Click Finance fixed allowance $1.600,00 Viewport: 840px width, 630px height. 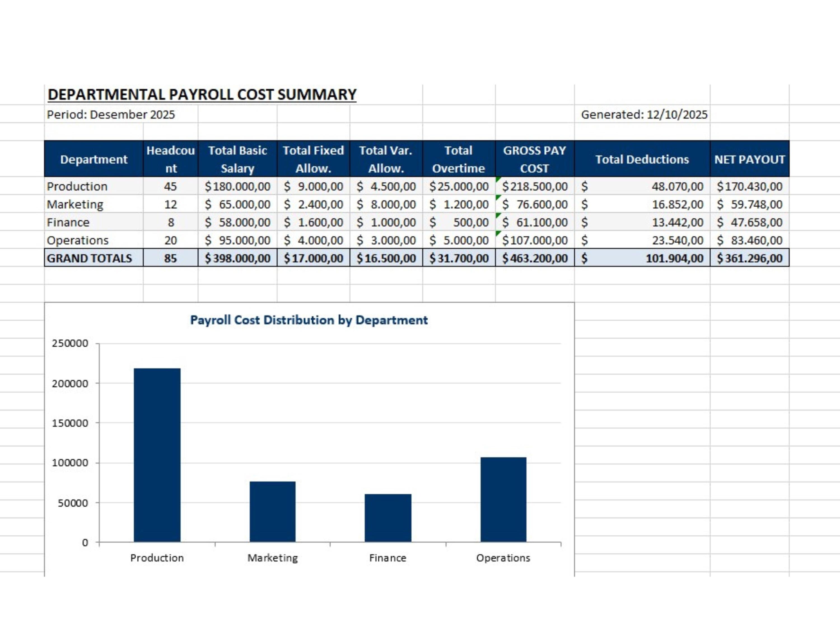313,222
